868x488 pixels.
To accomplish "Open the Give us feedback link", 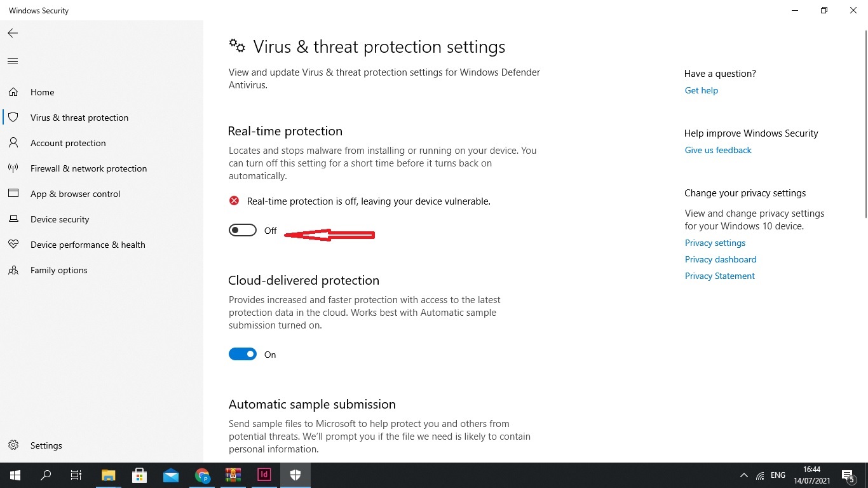I will coord(718,150).
